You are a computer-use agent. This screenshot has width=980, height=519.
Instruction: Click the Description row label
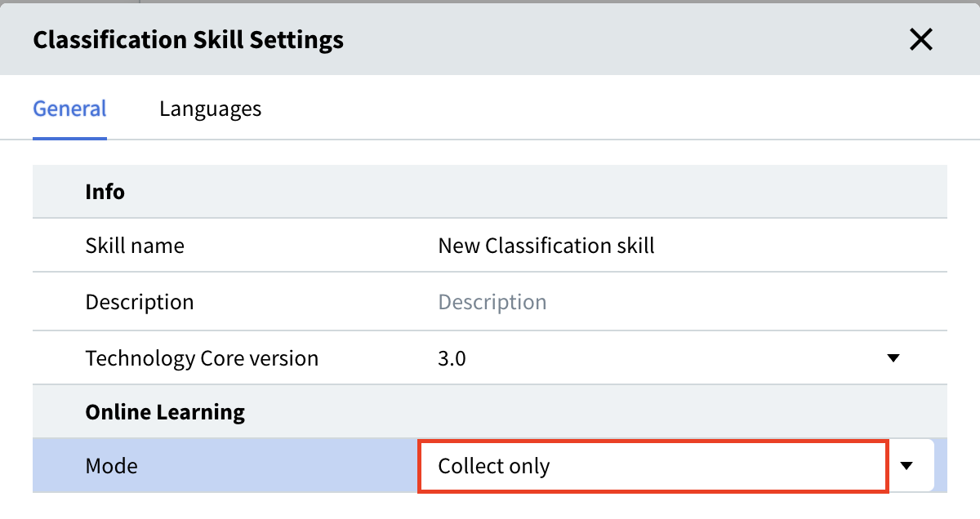tap(140, 302)
